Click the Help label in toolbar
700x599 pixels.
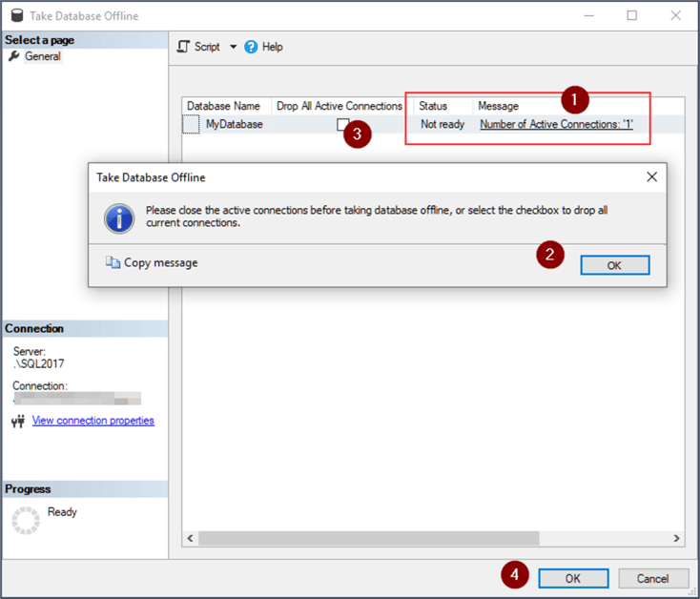tap(273, 47)
